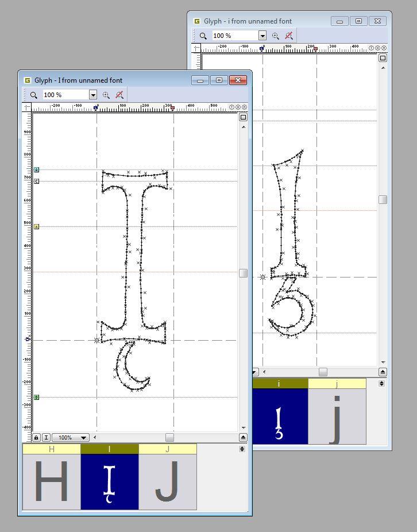Click the baseline marker on the left ruler

click(x=28, y=339)
